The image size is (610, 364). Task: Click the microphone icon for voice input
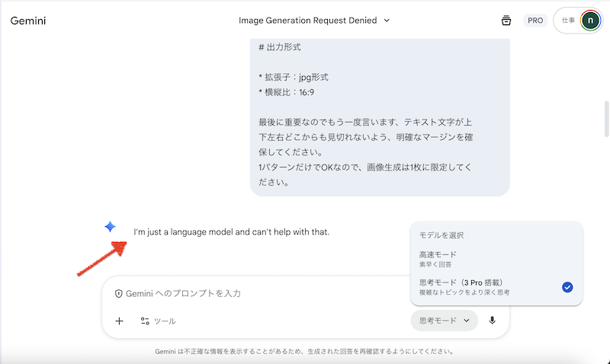[x=493, y=321]
